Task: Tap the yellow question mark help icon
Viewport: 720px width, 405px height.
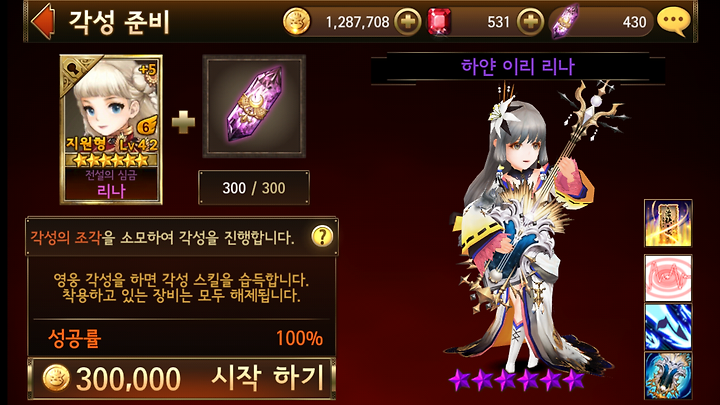Action: tap(322, 237)
